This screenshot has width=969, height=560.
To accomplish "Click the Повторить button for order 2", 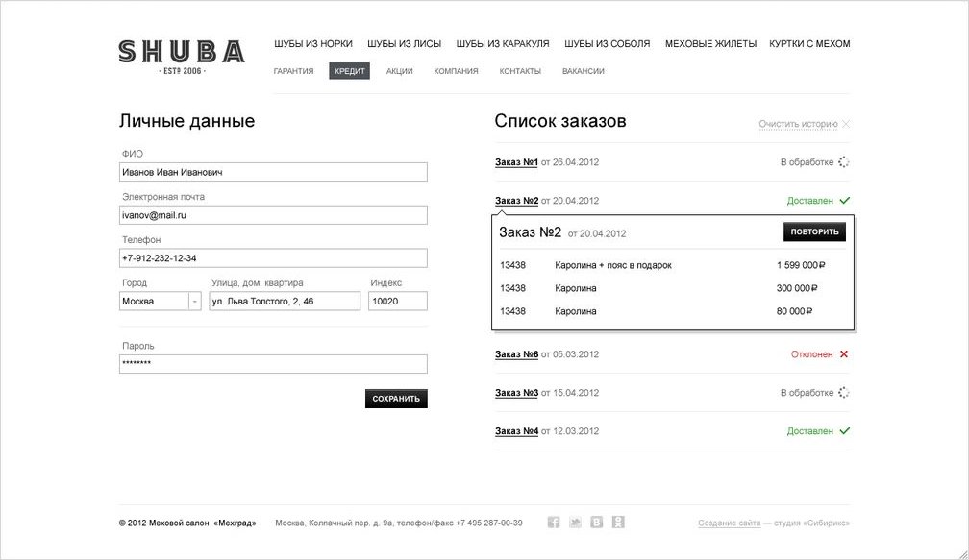I will point(814,232).
